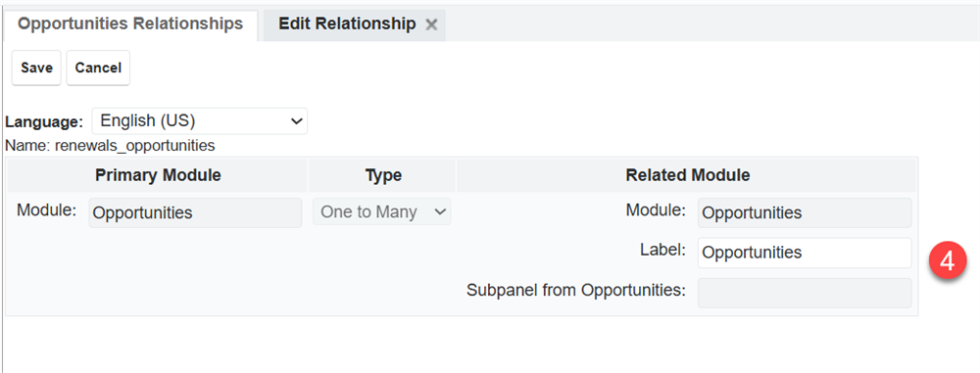Switch to Opportunities Relationships tab
The height and width of the screenshot is (373, 980).
click(130, 24)
